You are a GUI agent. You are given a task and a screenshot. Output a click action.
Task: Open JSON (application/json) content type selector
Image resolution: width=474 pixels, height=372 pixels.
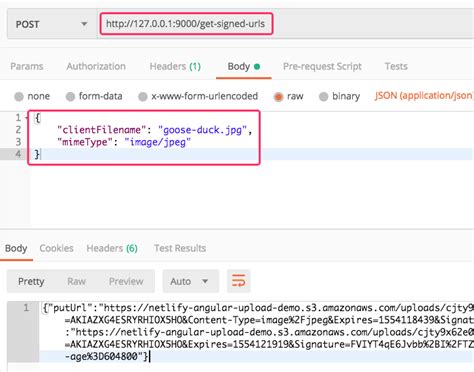tap(424, 96)
